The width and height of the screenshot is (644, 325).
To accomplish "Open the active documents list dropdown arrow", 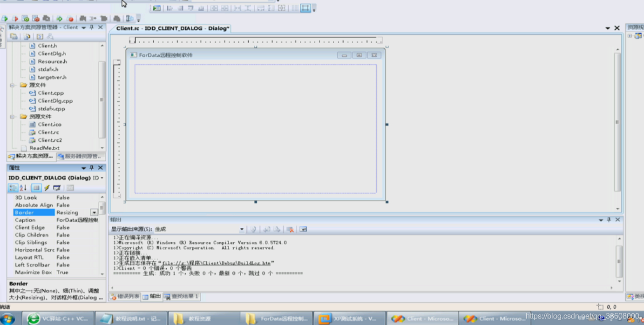I will click(x=608, y=28).
